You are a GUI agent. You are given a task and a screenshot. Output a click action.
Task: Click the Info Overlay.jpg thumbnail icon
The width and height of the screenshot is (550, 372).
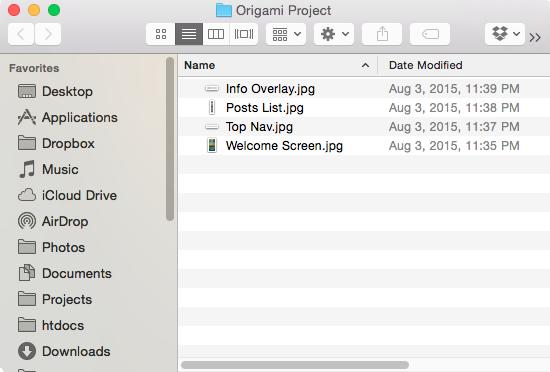click(x=212, y=88)
